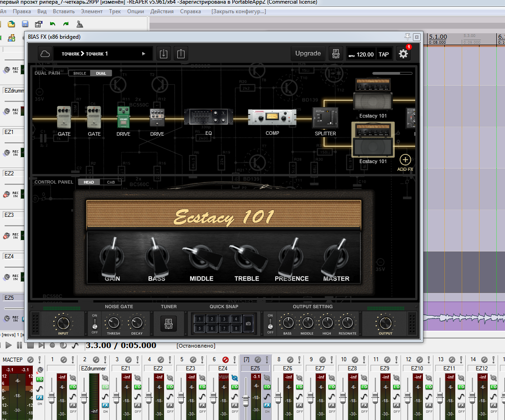Toggle the Noise Gate on/off switch
This screenshot has height=420, width=505.
tap(95, 323)
